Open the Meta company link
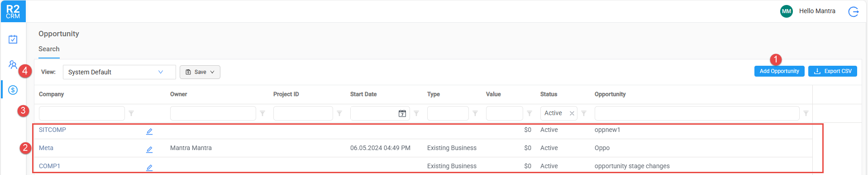868x175 pixels. pyautogui.click(x=46, y=148)
